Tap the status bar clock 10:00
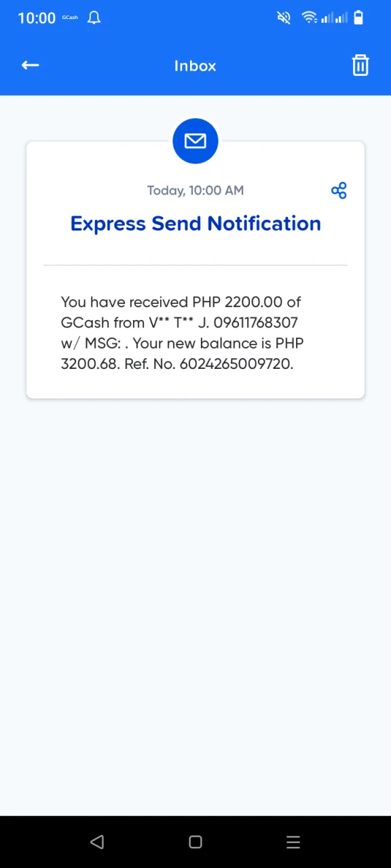 point(37,18)
